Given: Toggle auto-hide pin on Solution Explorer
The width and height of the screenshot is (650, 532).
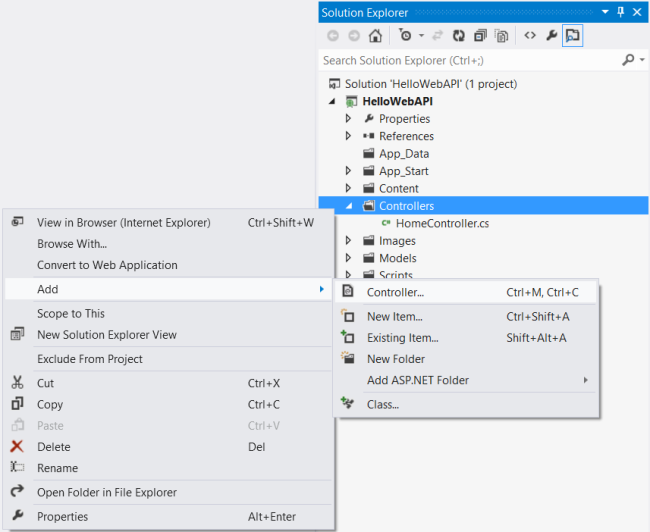Looking at the screenshot, I should [620, 12].
